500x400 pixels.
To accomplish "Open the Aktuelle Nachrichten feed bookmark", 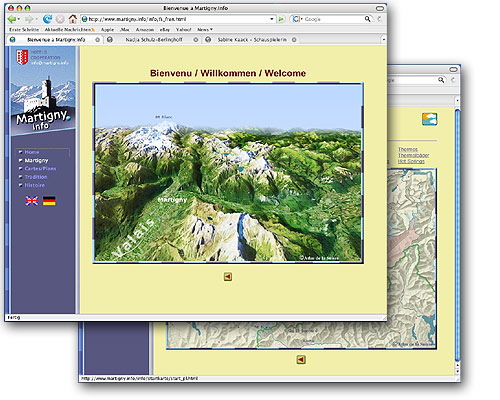I will [70, 30].
